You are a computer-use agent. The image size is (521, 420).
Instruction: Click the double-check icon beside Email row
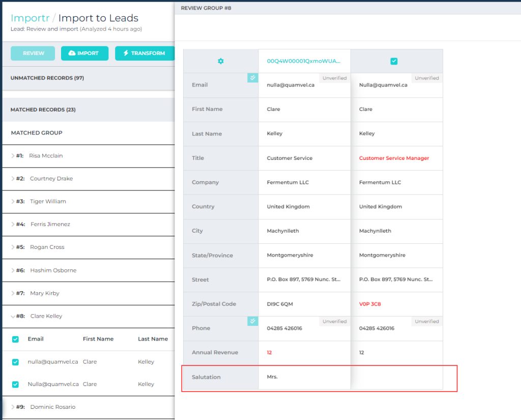click(252, 77)
